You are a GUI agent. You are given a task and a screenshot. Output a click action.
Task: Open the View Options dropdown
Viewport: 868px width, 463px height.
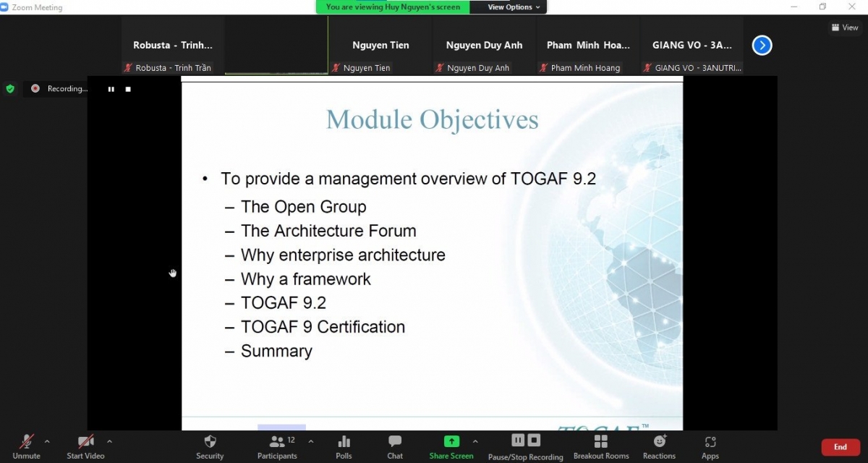(514, 7)
